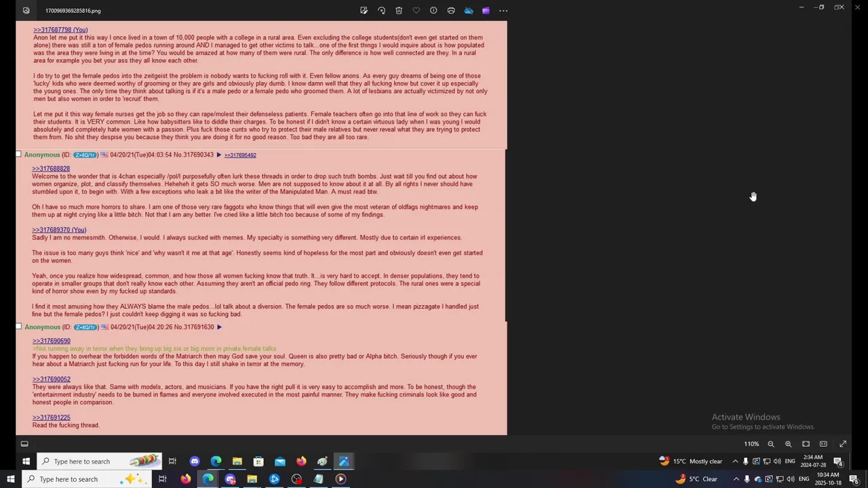Toggle the filmstrip icon at bottom left
The width and height of the screenshot is (868, 488).
pos(24,444)
